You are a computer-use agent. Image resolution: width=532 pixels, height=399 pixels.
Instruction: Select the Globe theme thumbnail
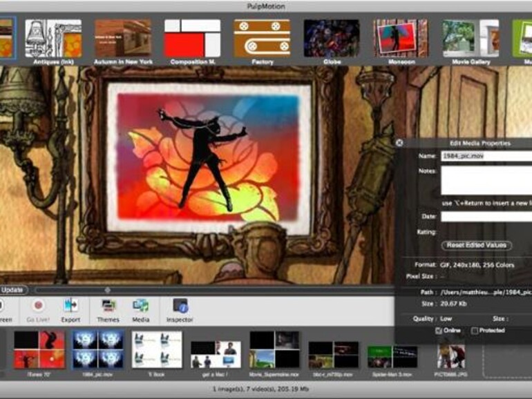coord(332,38)
